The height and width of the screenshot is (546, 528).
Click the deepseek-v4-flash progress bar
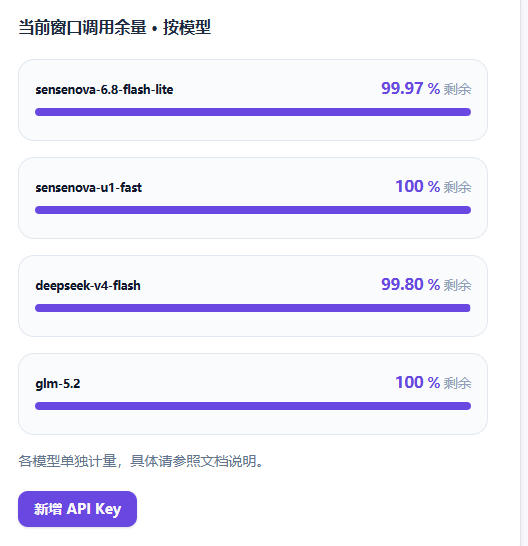pyautogui.click(x=253, y=308)
